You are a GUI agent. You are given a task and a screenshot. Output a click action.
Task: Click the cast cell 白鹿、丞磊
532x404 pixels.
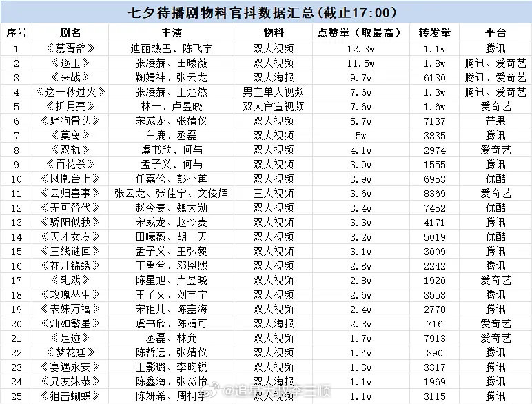(x=172, y=135)
